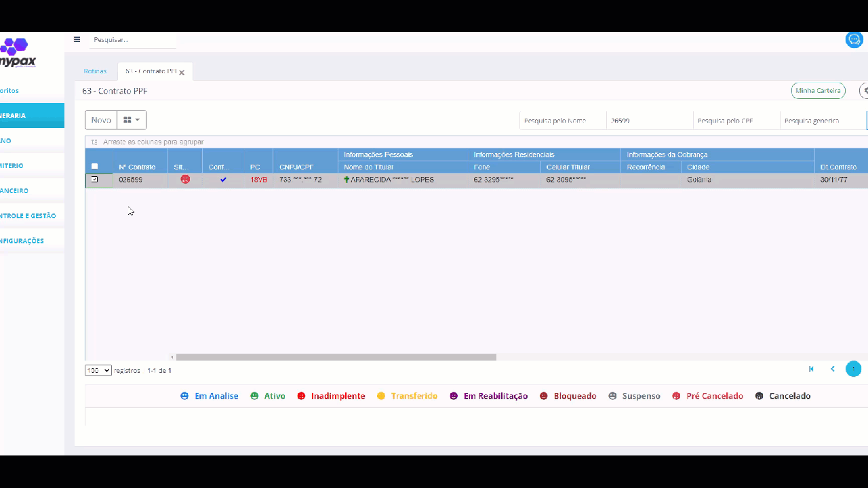The height and width of the screenshot is (488, 868).
Task: Go to previous page arrow icon
Action: (833, 369)
